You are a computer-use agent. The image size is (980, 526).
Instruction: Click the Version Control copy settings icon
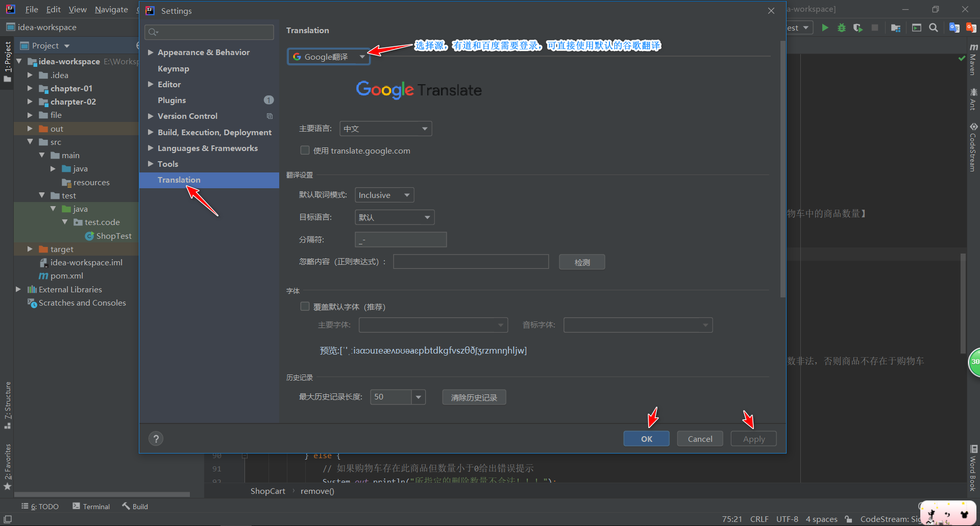[x=269, y=116]
